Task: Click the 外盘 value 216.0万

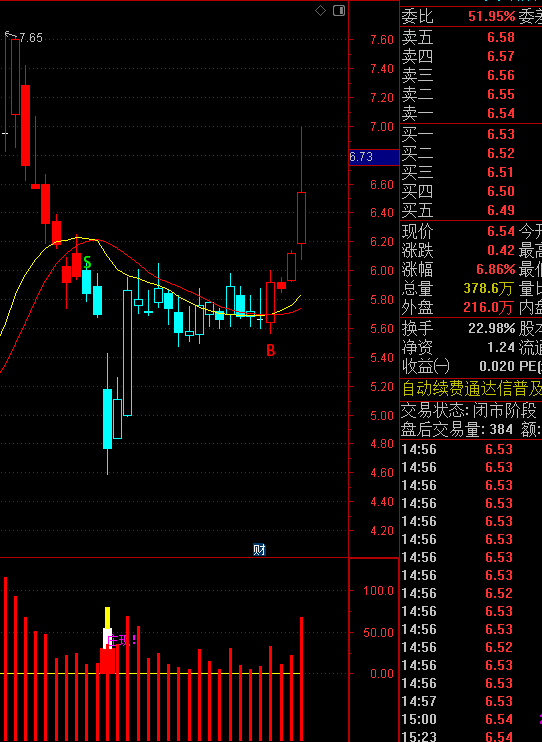Action: [x=489, y=308]
